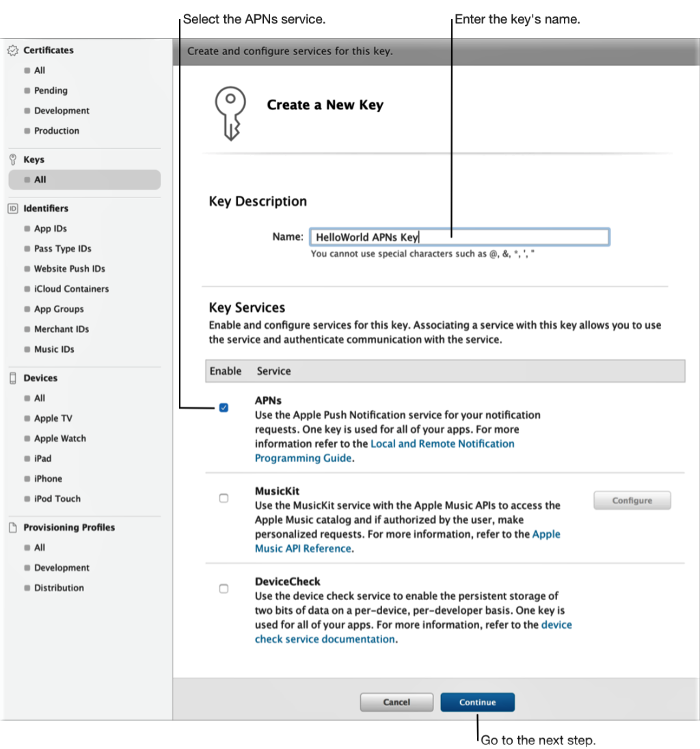The height and width of the screenshot is (749, 700).
Task: Click the Identifiers ID badge icon
Action: pyautogui.click(x=12, y=208)
